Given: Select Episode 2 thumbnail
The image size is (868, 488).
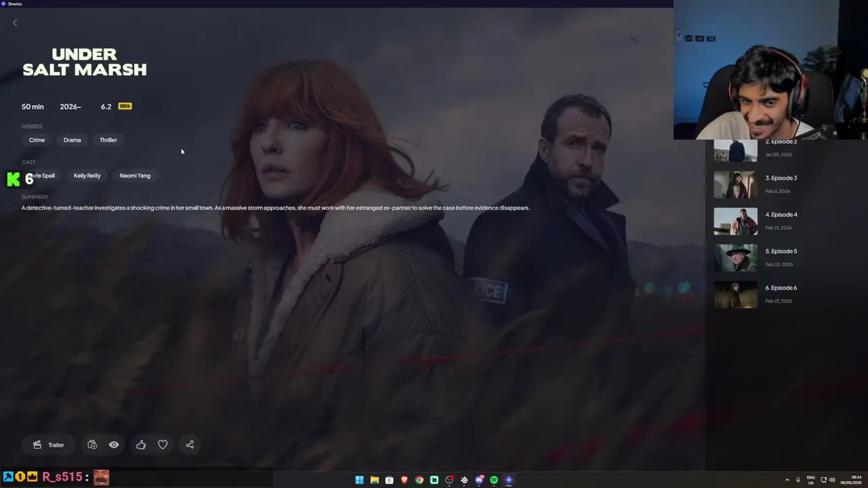Looking at the screenshot, I should (735, 150).
